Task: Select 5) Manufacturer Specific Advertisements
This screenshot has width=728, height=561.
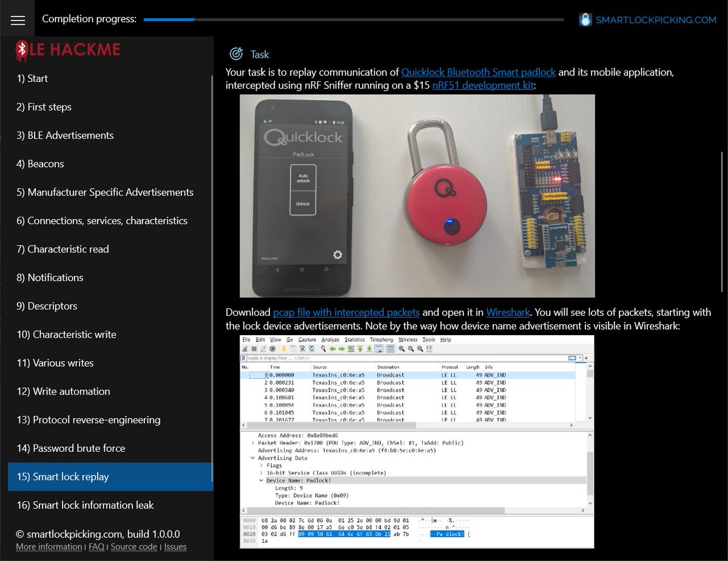Action: (x=110, y=192)
